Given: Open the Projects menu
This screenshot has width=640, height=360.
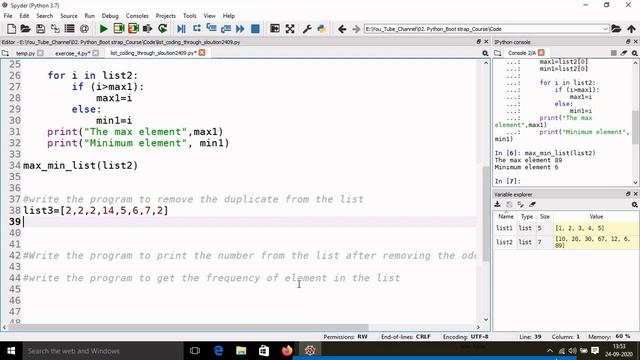Looking at the screenshot, I should [166, 16].
